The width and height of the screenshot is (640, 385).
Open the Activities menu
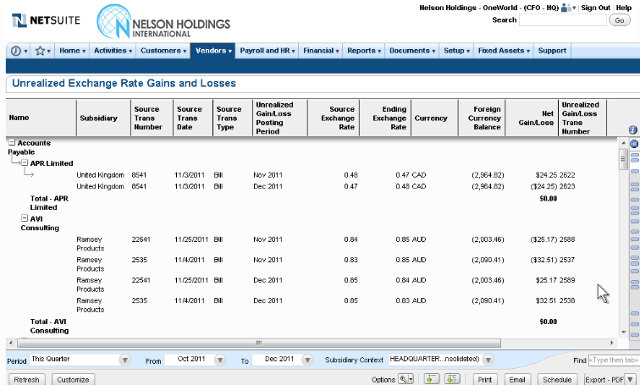[x=113, y=51]
